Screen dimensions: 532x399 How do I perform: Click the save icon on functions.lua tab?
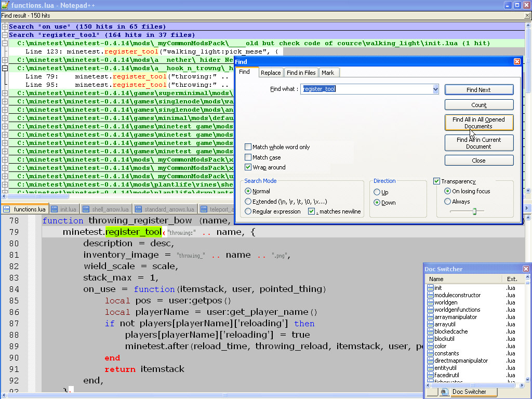pyautogui.click(x=7, y=209)
